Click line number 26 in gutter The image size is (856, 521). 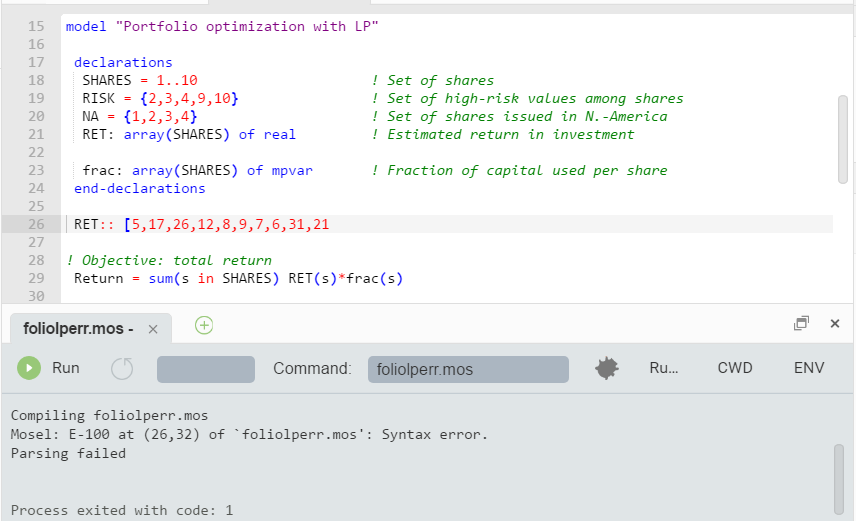coord(36,224)
